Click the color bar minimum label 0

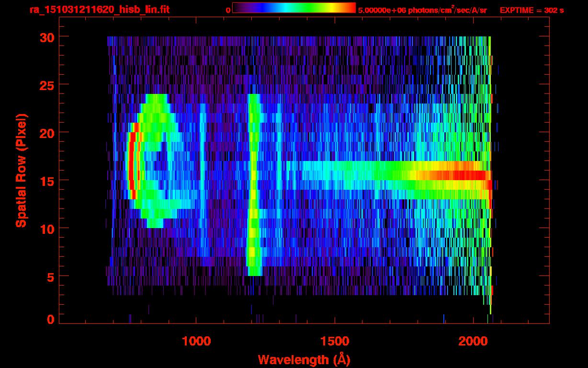pos(228,10)
